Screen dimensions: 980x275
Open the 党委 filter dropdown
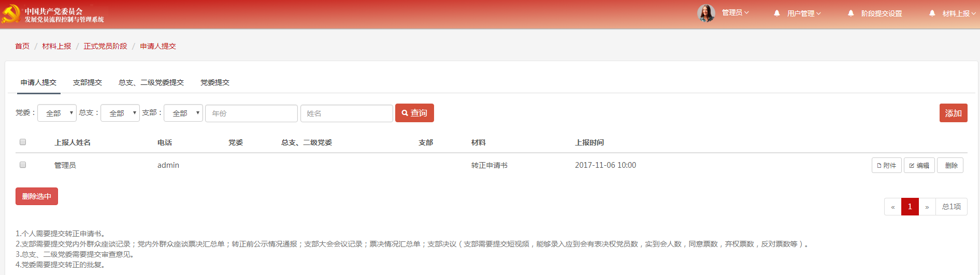pyautogui.click(x=57, y=113)
